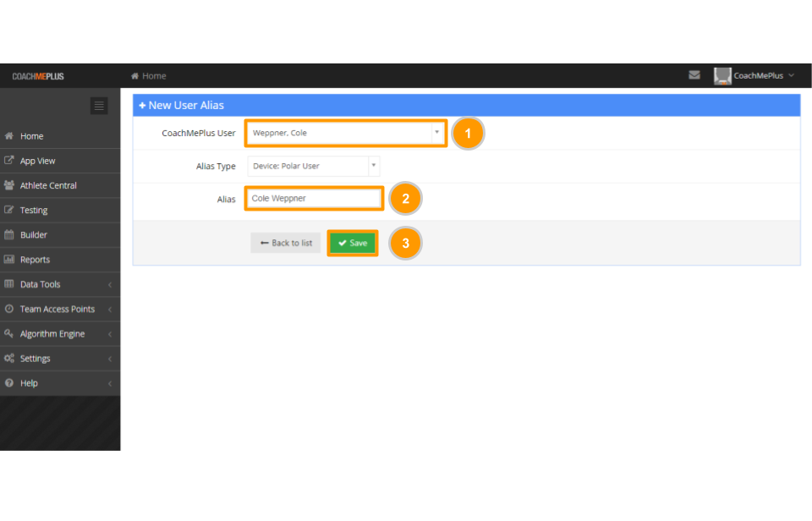Expand the Settings menu
Image resolution: width=812 pixels, height=521 pixels.
tap(60, 359)
